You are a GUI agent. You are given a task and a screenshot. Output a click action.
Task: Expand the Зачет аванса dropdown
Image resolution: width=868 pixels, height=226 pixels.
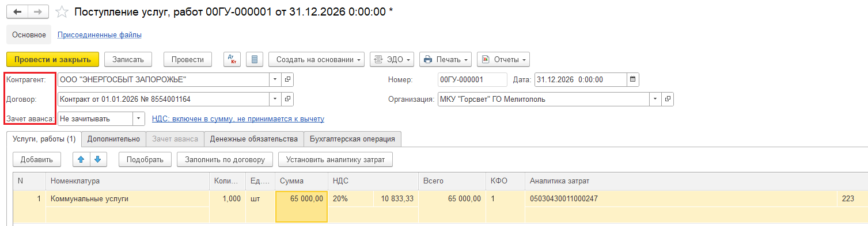pyautogui.click(x=139, y=118)
